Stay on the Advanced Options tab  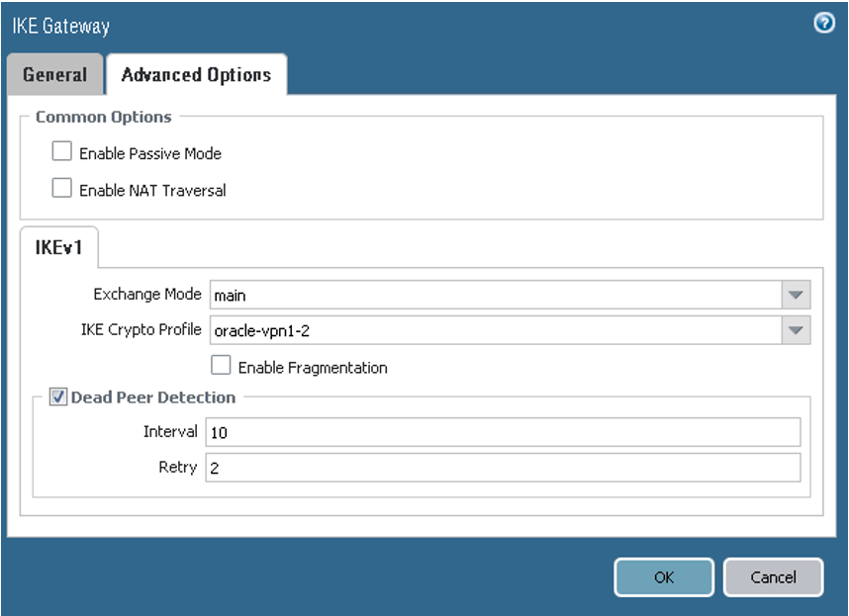(x=196, y=74)
